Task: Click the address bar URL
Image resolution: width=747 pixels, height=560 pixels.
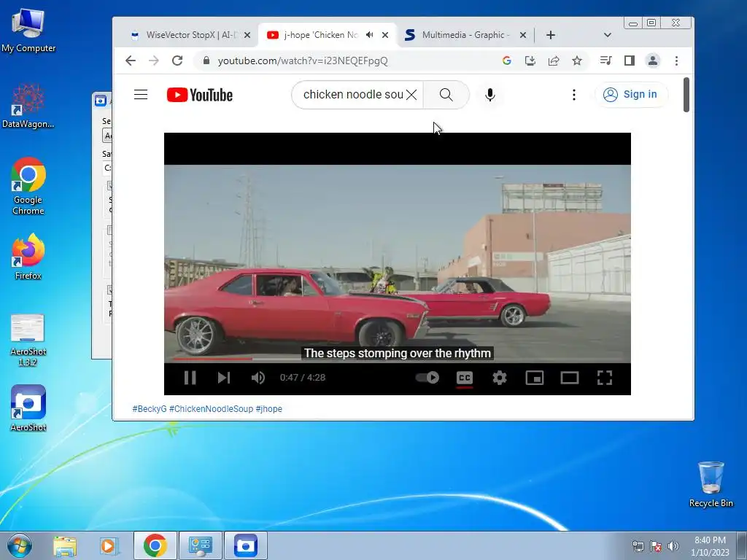Action: tap(303, 61)
